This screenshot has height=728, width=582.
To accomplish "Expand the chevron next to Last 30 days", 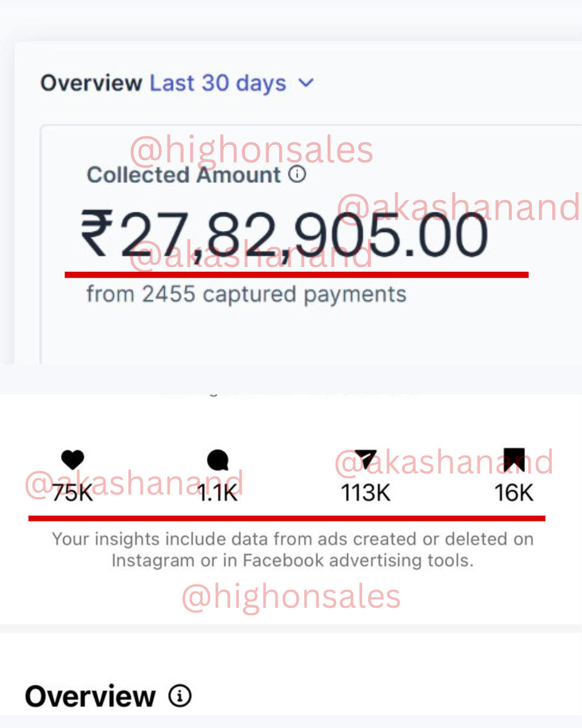I will coord(306,83).
